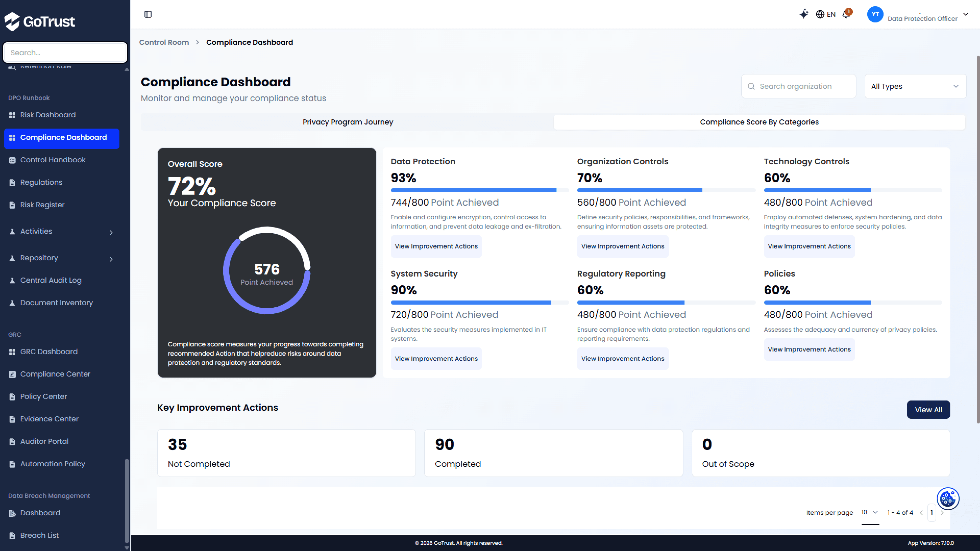Click the Risk Dashboard grid icon
The image size is (980, 551).
[12, 115]
